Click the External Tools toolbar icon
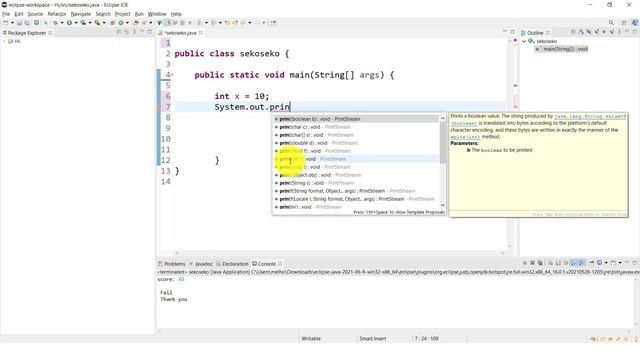This screenshot has height=360, width=640. [98, 23]
